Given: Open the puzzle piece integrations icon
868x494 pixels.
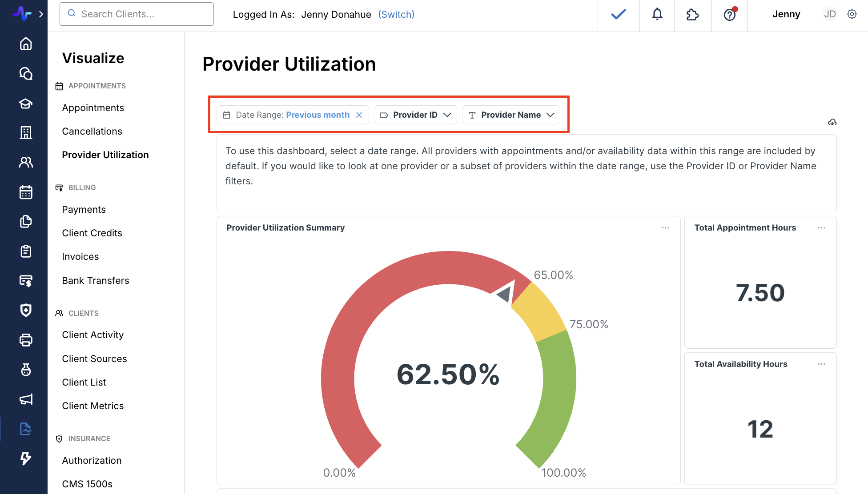Looking at the screenshot, I should coord(692,14).
